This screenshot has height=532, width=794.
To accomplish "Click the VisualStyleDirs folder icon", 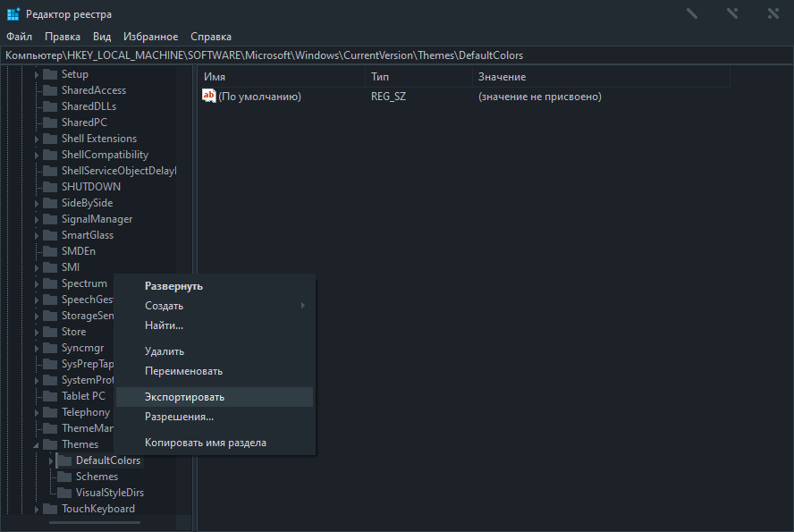I will point(64,493).
